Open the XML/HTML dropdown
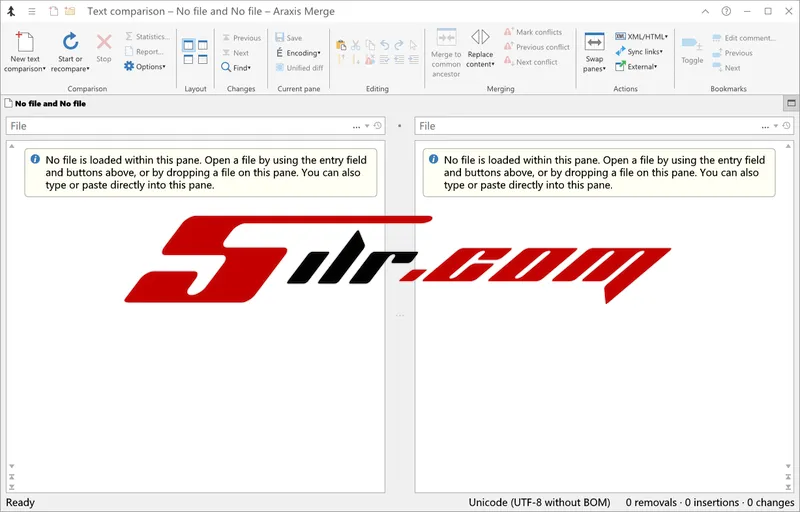 tap(641, 37)
